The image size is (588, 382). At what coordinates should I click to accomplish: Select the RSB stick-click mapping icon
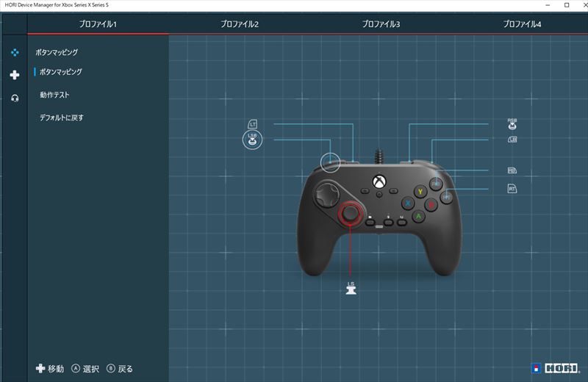(x=512, y=123)
